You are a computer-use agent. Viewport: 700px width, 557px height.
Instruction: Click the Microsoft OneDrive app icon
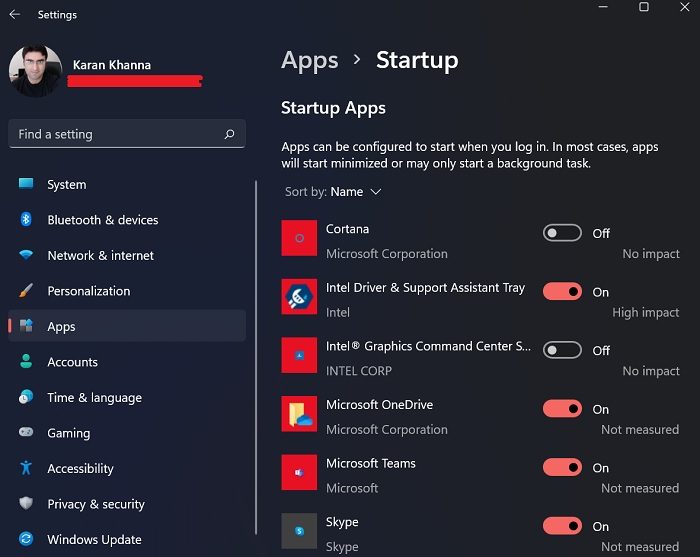299,414
